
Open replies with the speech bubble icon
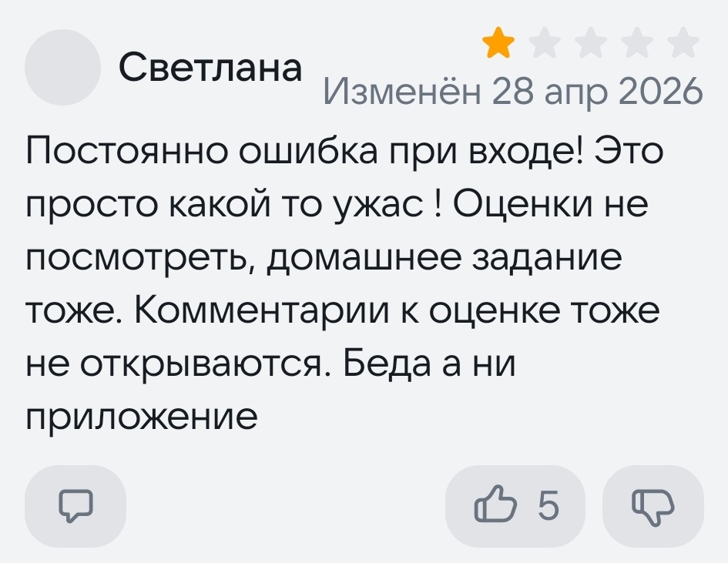click(75, 506)
